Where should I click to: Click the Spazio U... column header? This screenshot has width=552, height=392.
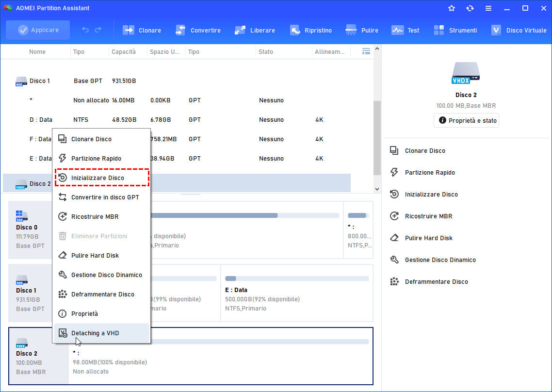pyautogui.click(x=165, y=52)
